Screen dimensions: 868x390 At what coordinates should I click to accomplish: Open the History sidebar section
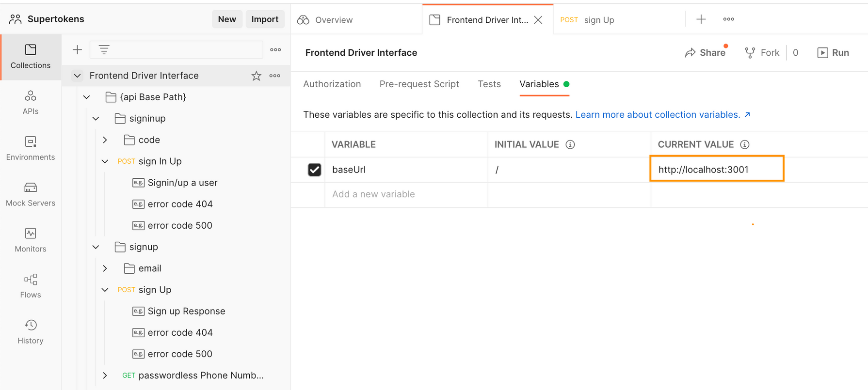(x=31, y=332)
